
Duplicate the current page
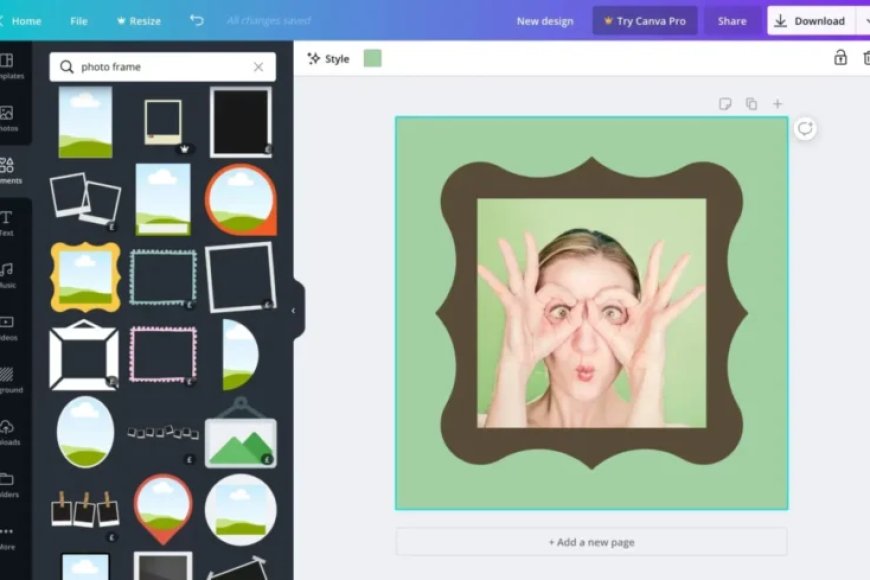click(x=751, y=103)
